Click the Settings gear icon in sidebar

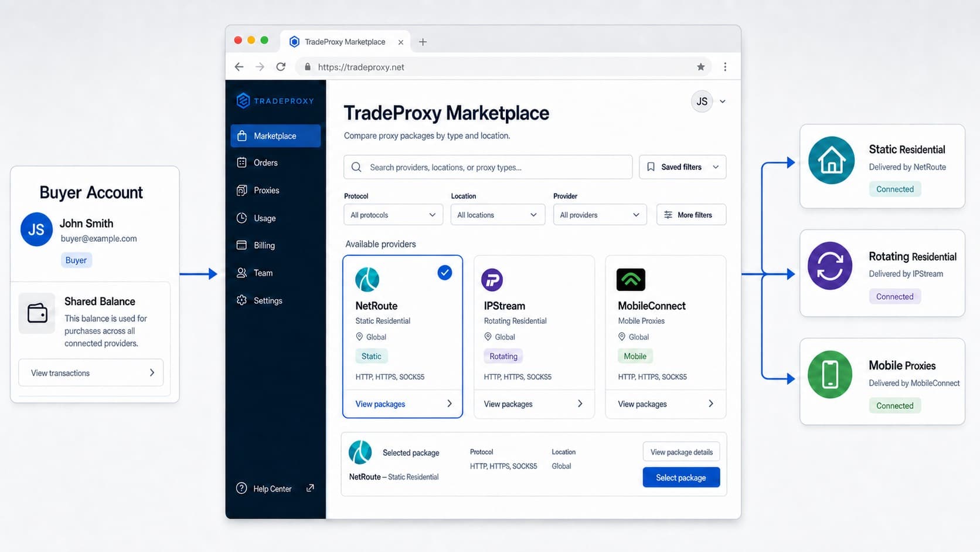[x=241, y=300]
